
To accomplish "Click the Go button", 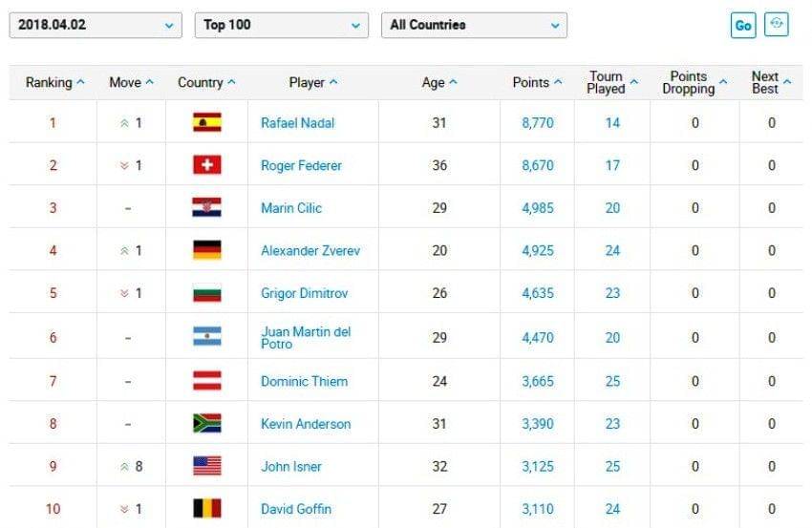I will [742, 26].
